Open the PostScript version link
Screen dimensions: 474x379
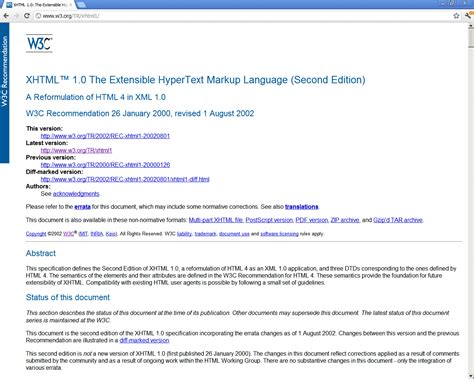click(269, 220)
